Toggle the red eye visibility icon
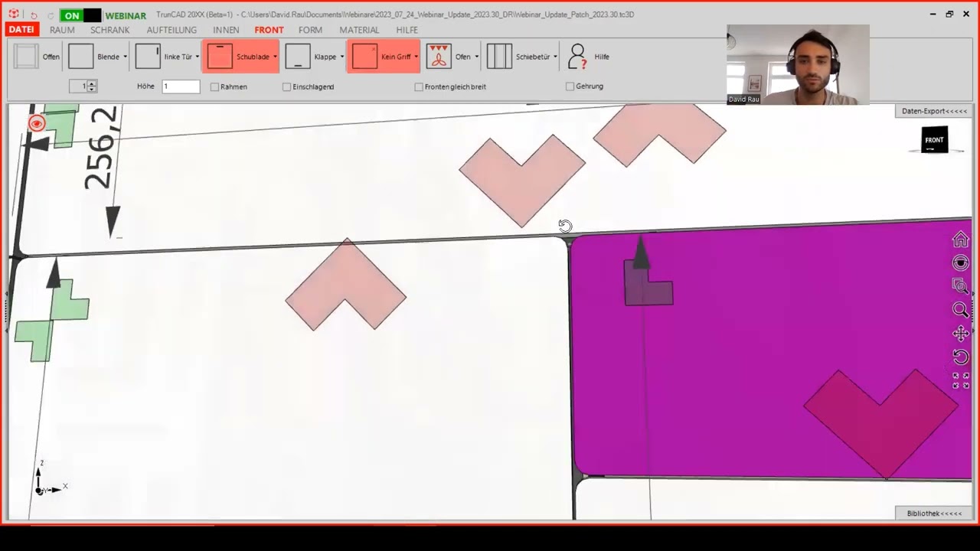The width and height of the screenshot is (980, 551). point(37,123)
